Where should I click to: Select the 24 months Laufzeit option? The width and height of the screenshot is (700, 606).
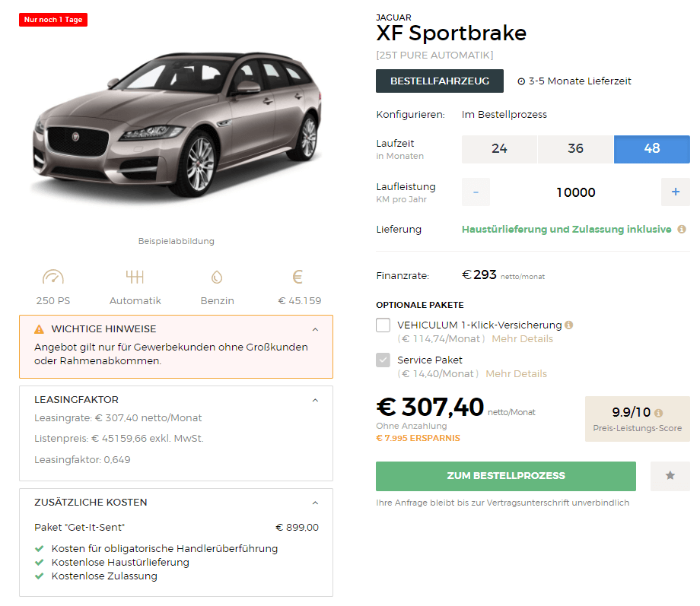click(499, 149)
